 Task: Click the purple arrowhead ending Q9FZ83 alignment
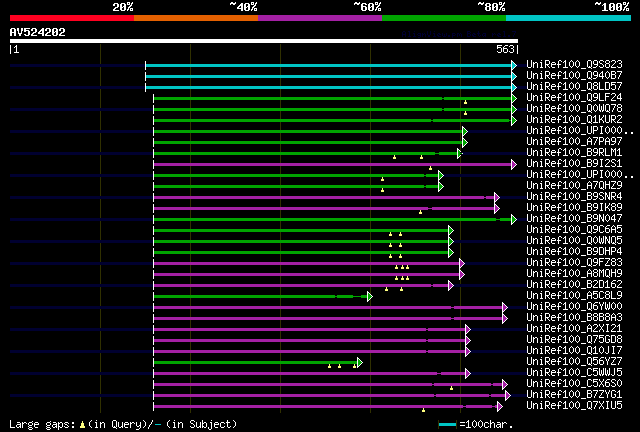point(462,264)
